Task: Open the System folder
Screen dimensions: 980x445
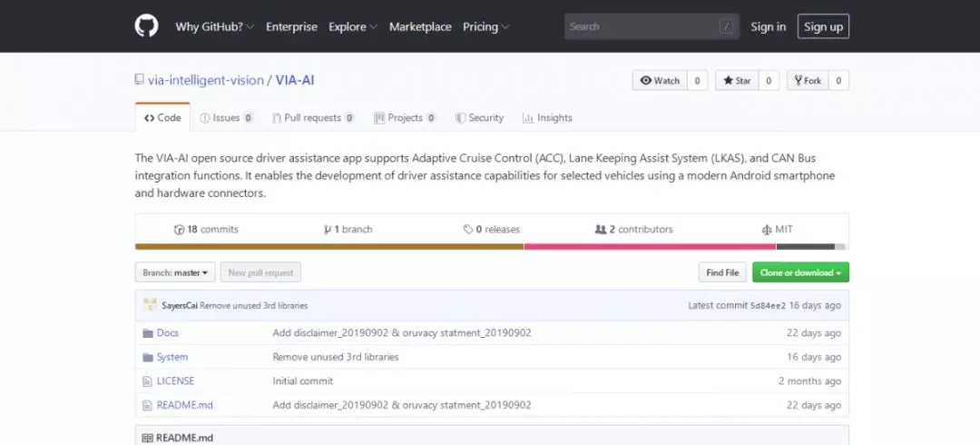Action: coord(171,357)
